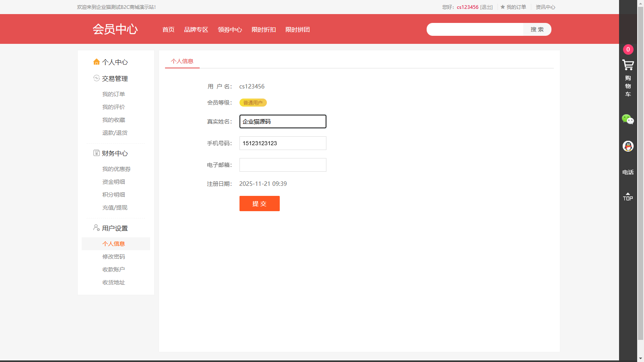This screenshot has width=644, height=362.
Task: Click the 用户设置 person icon
Action: pos(96,228)
